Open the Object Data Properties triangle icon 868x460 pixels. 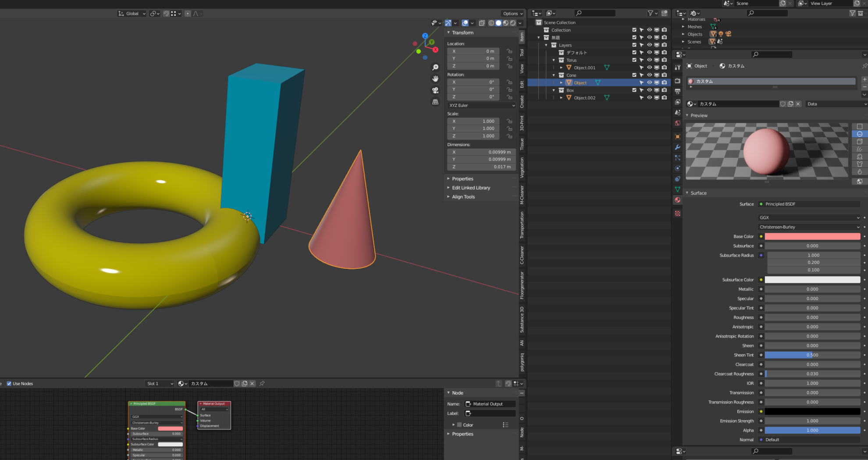678,189
